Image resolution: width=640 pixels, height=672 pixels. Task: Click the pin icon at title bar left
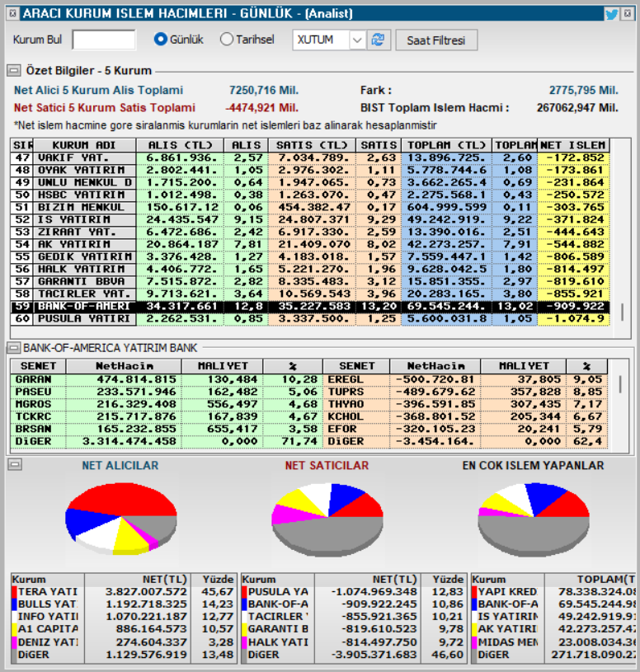click(x=13, y=14)
